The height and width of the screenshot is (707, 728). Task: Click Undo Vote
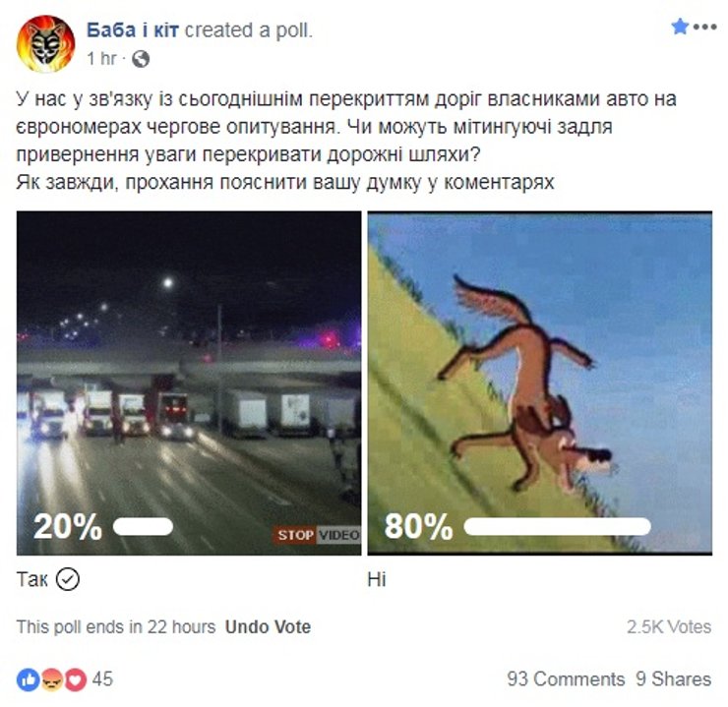(268, 626)
